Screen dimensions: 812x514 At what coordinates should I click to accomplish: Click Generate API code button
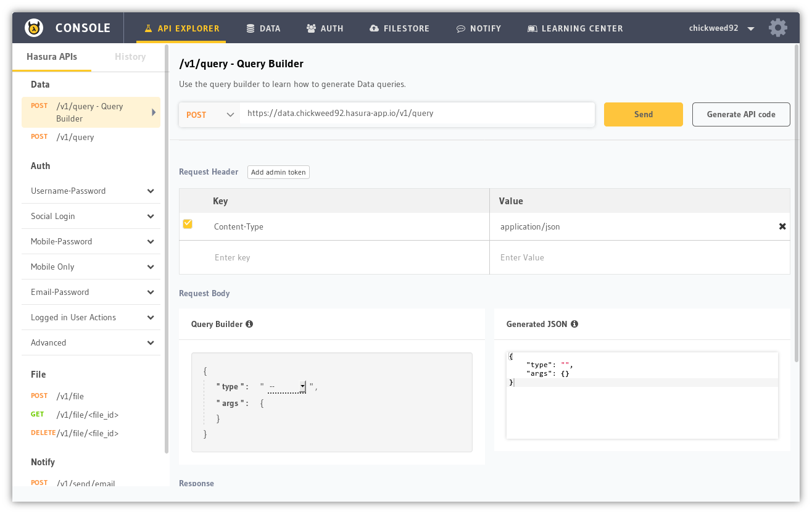[741, 114]
